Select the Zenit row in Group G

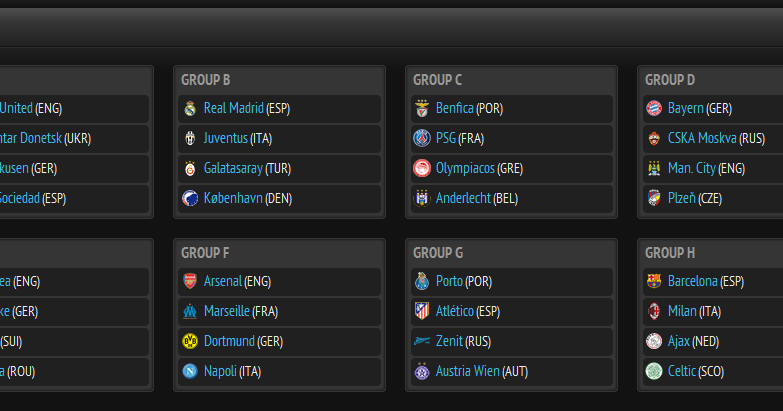point(512,342)
